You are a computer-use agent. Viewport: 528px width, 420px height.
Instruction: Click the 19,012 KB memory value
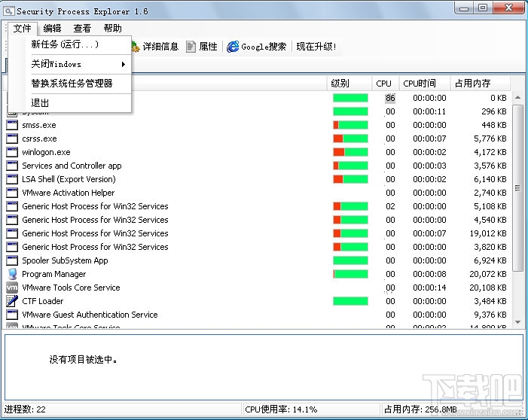pos(488,233)
